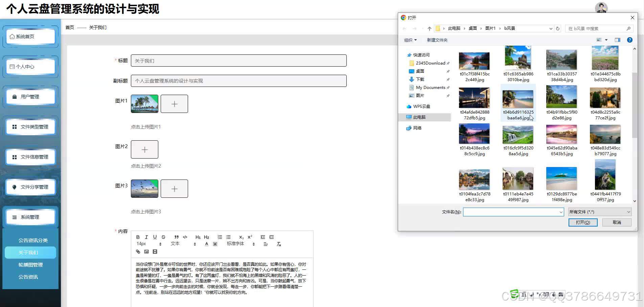Image resolution: width=644 pixels, height=307 pixels.
Task: Go up one folder level in file dialog
Action: (429, 28)
